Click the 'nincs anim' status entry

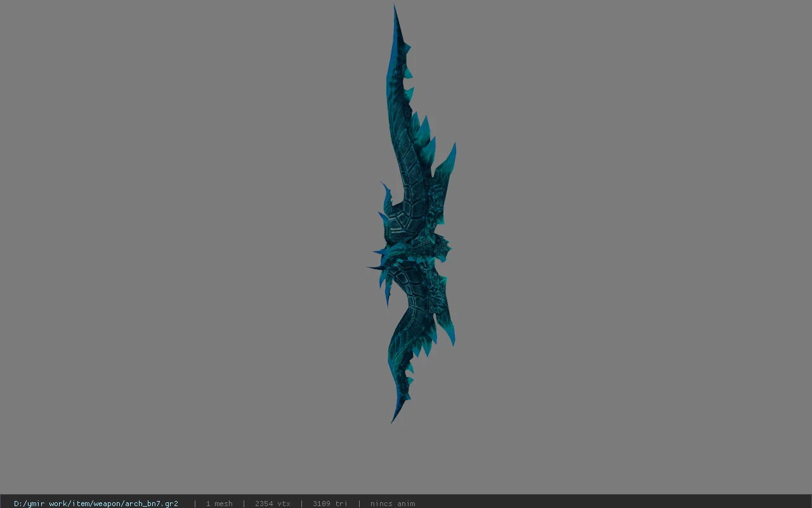pos(393,504)
